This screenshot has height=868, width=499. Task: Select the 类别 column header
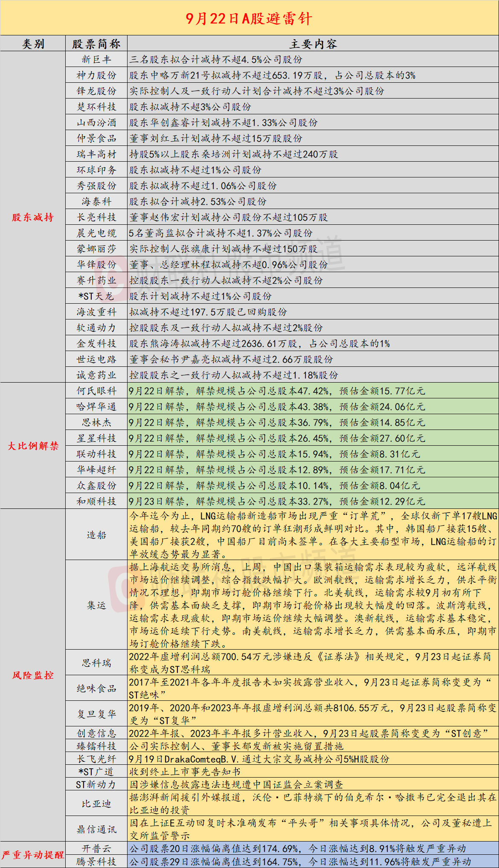click(33, 44)
